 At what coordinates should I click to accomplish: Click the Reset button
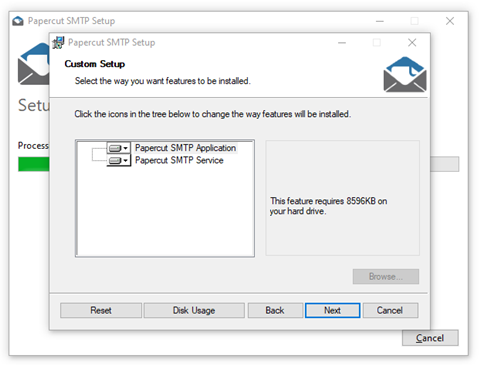click(101, 310)
